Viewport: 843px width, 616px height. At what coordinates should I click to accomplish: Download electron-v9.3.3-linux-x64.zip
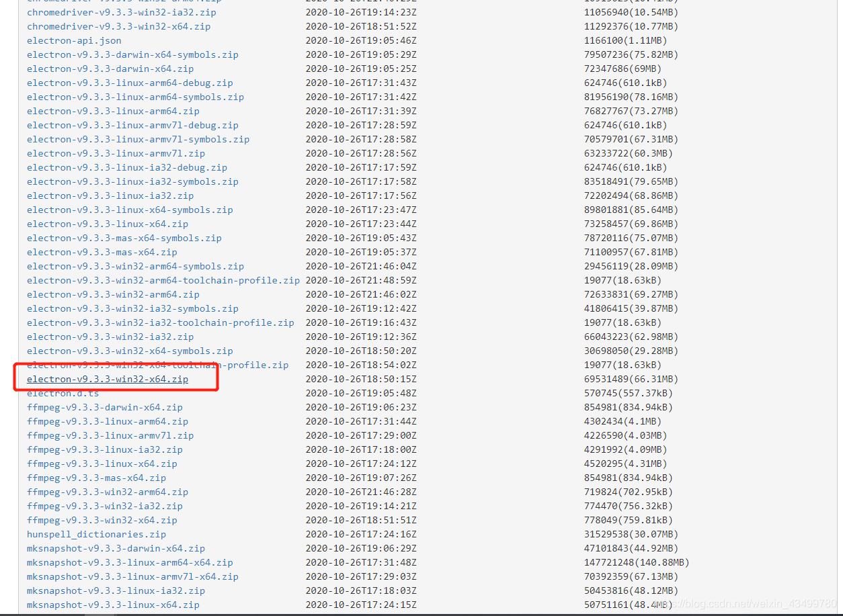point(108,224)
